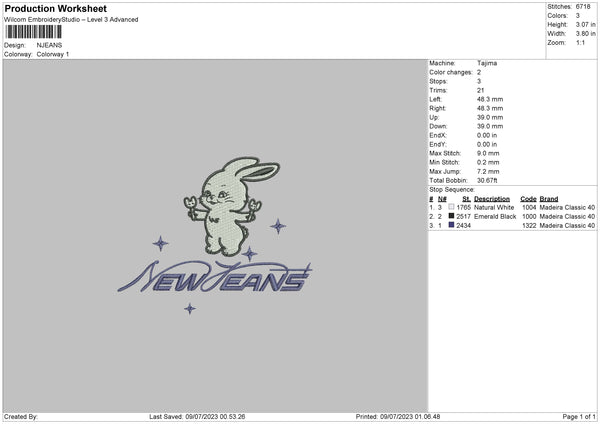Click the 'N#' column header

(x=442, y=199)
